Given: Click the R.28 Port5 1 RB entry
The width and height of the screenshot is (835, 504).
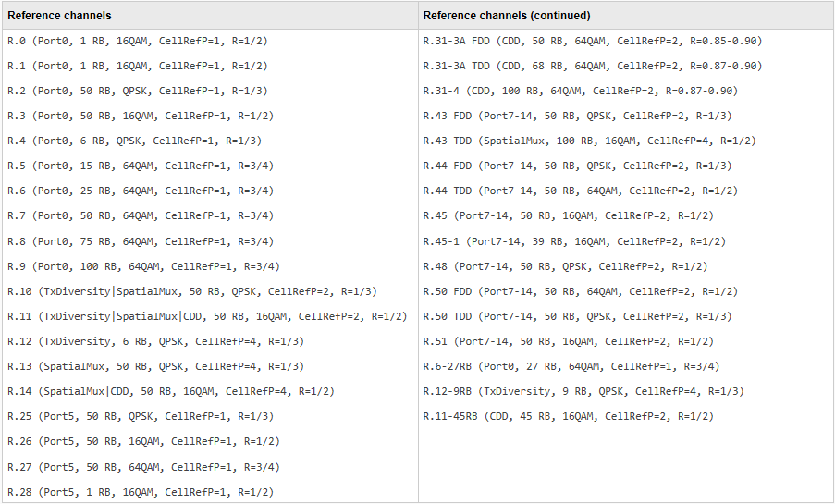Looking at the screenshot, I should click(x=140, y=492).
